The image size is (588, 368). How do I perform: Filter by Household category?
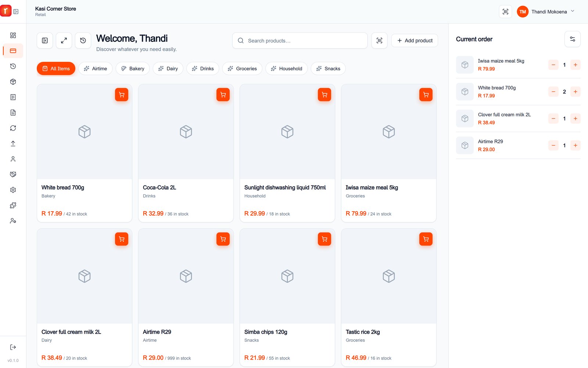(x=287, y=68)
